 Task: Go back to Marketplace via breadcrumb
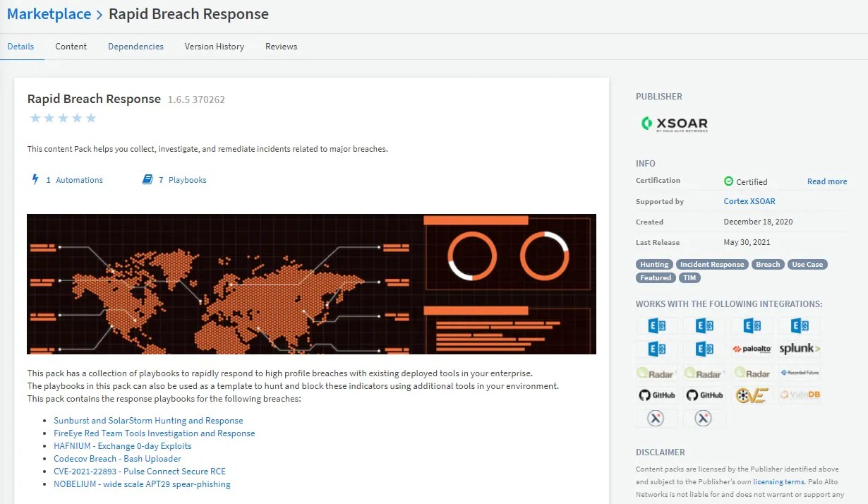coord(49,14)
